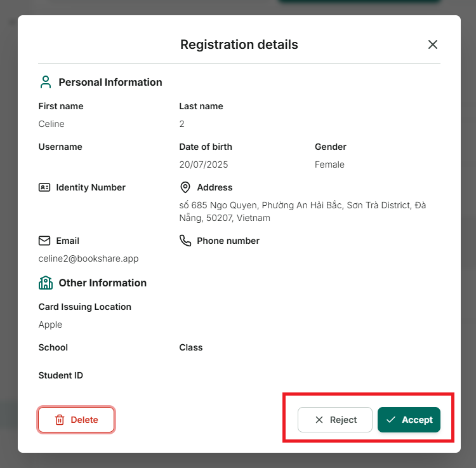The width and height of the screenshot is (476, 468).
Task: Accept the registration request
Action: 409,420
